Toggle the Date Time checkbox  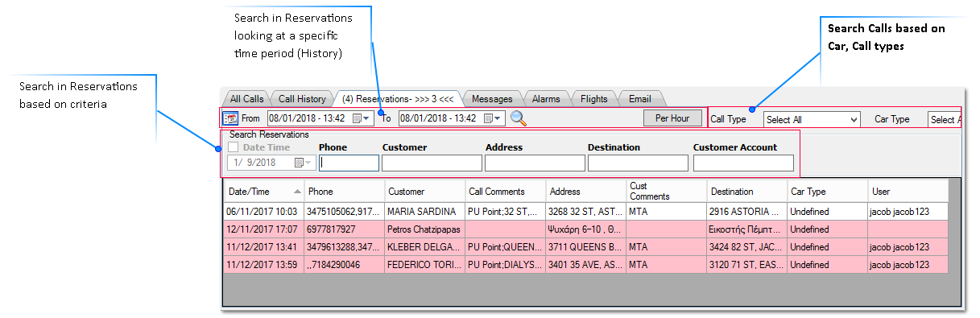click(x=233, y=147)
